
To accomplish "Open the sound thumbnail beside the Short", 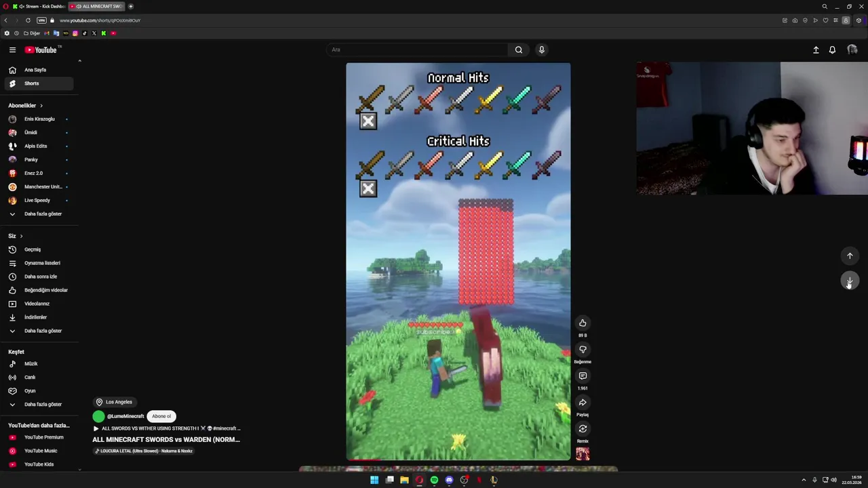I will pyautogui.click(x=583, y=454).
